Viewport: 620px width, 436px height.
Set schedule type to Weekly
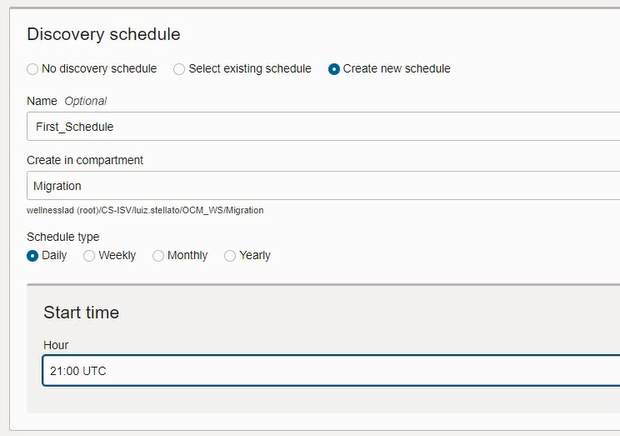[89, 255]
